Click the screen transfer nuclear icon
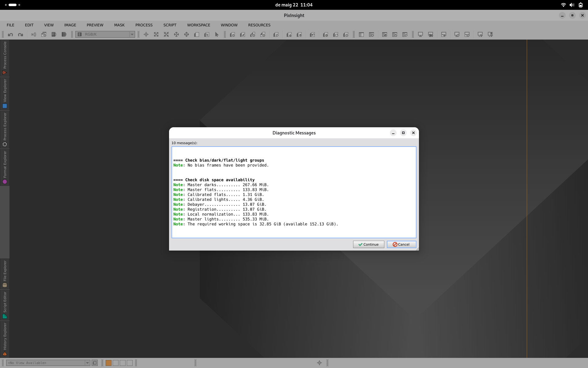 tap(480, 35)
